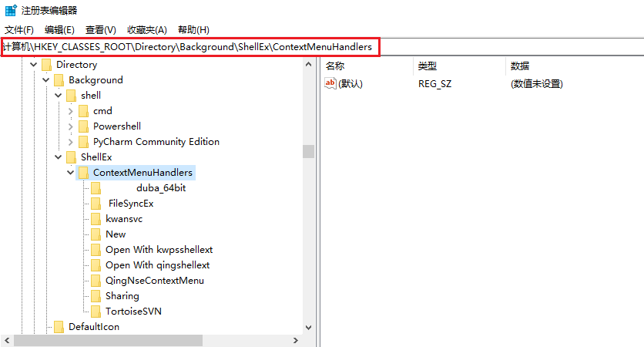Click the folder icon of QingNseContextMenu key

(96, 281)
